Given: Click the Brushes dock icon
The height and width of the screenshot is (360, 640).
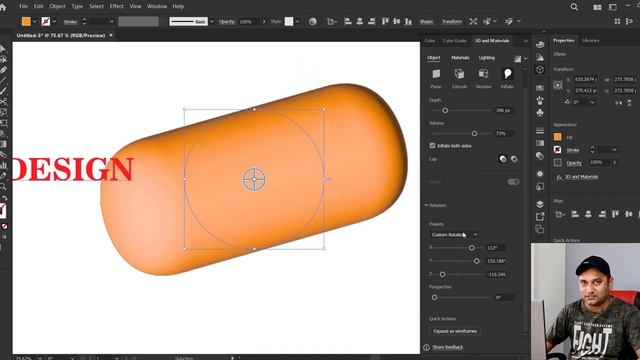Looking at the screenshot, I should (540, 100).
